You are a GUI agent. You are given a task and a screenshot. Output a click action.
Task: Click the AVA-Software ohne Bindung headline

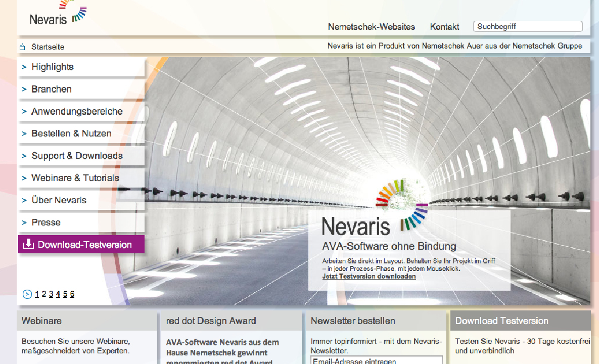(389, 246)
